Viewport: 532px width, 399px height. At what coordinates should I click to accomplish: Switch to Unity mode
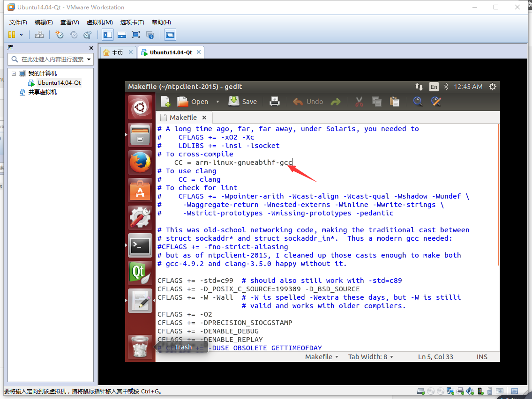pyautogui.click(x=150, y=35)
